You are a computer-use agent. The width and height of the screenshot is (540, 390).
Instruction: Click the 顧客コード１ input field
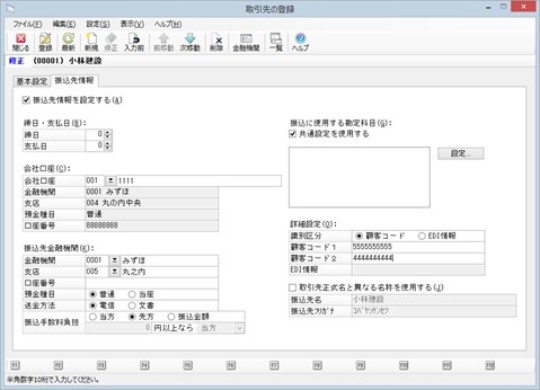coord(418,247)
